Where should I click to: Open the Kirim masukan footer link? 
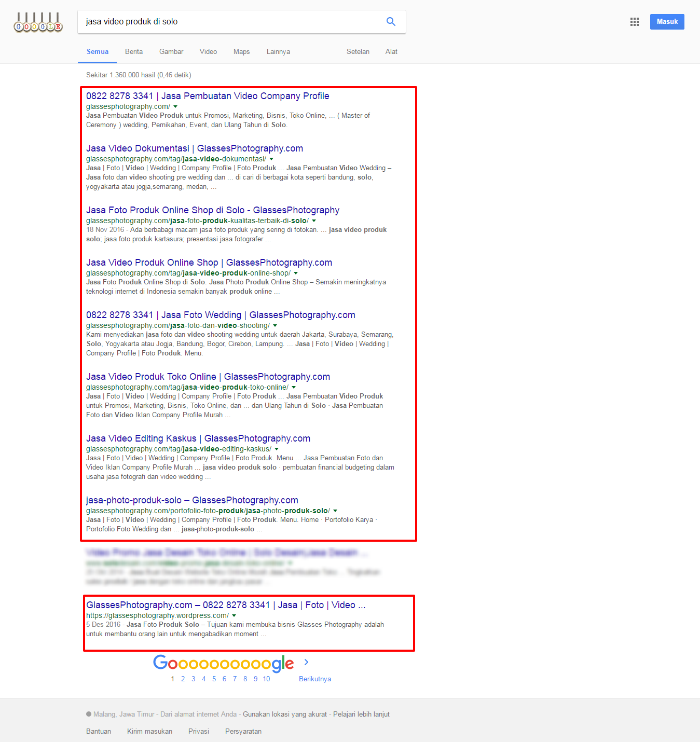[149, 732]
